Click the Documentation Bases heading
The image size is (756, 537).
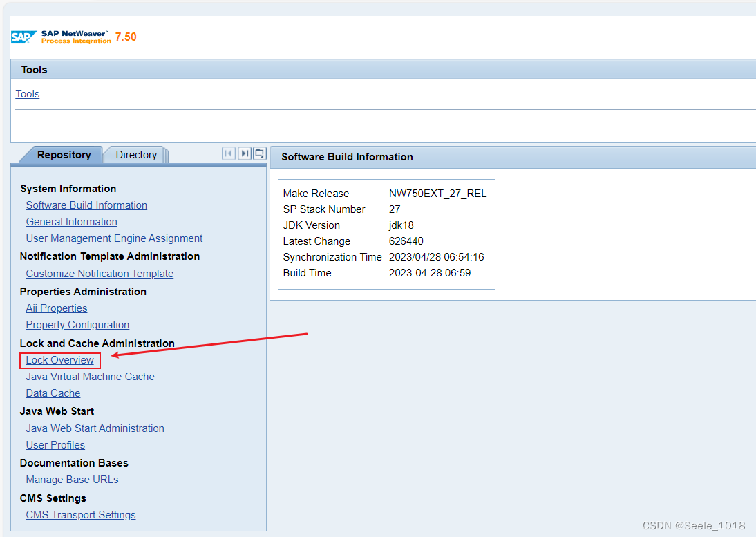tap(74, 463)
